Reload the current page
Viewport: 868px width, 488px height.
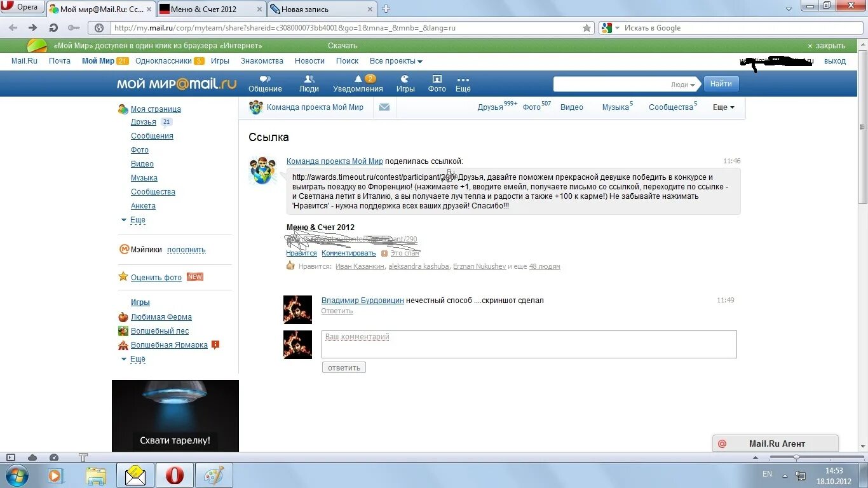tap(53, 28)
